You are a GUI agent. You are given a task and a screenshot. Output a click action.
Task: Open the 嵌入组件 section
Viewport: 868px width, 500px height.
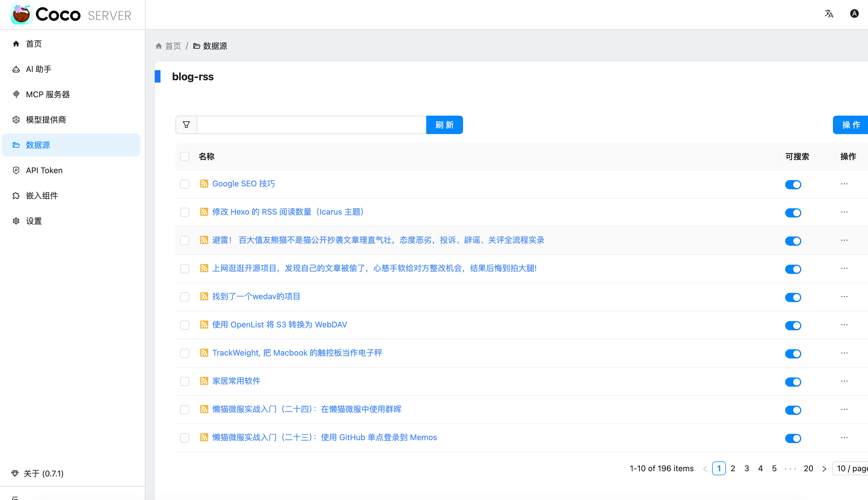[x=43, y=195]
